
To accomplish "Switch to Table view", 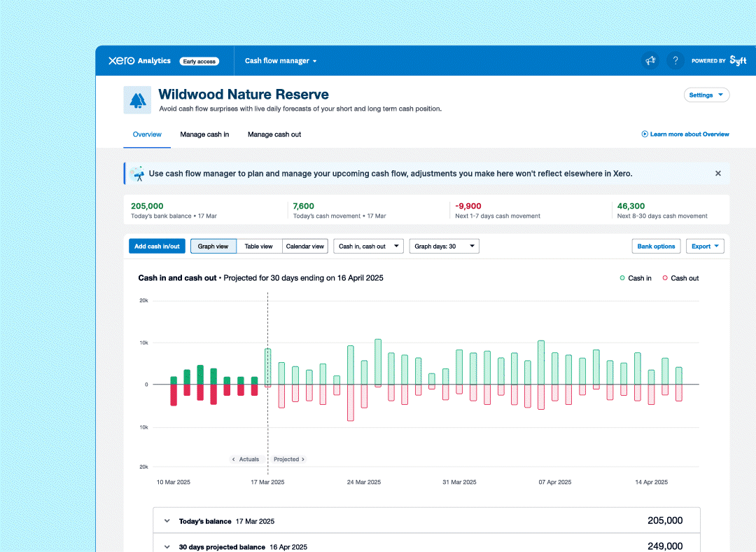I will [x=258, y=246].
